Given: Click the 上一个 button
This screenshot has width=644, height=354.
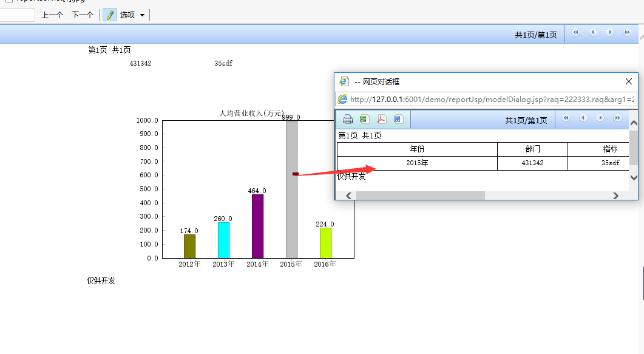Looking at the screenshot, I should [52, 15].
